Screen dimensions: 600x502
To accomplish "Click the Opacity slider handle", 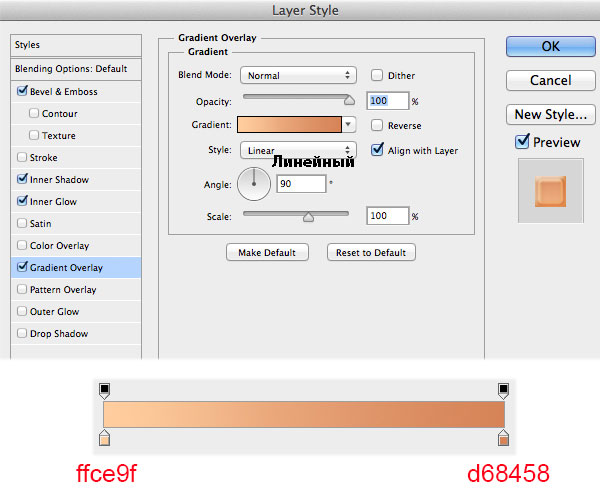I will pyautogui.click(x=349, y=100).
